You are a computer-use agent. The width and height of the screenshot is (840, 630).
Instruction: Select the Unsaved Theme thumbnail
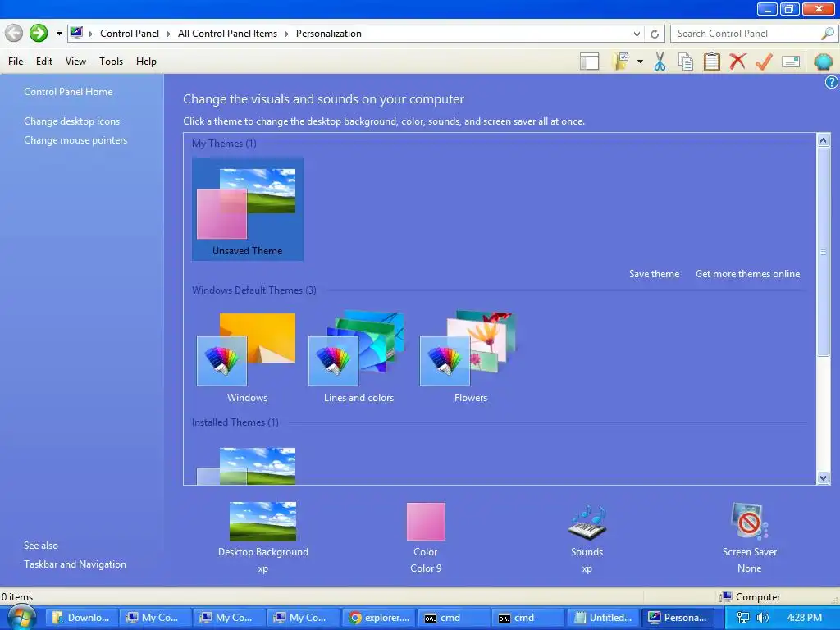(248, 209)
